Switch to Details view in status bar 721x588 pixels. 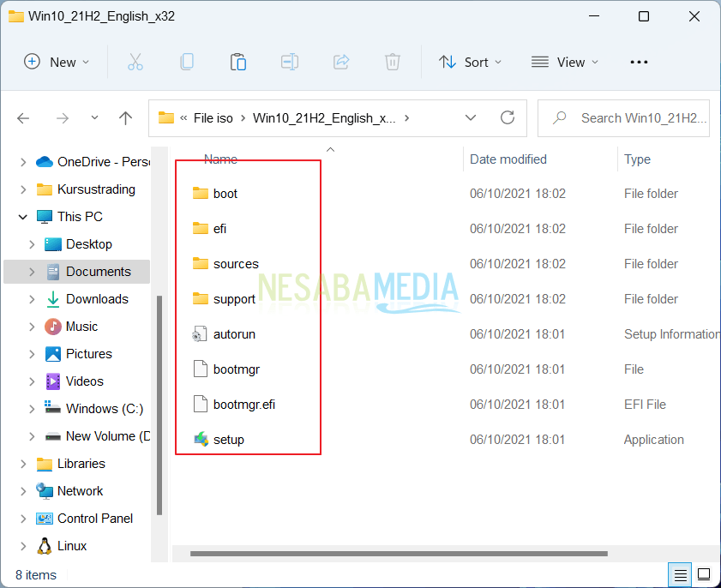[x=680, y=574]
